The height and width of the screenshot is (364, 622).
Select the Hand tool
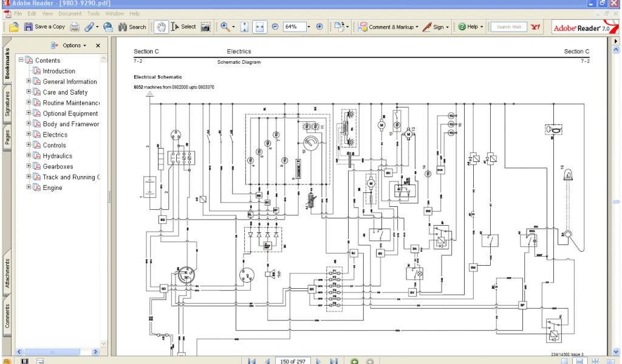pyautogui.click(x=161, y=27)
